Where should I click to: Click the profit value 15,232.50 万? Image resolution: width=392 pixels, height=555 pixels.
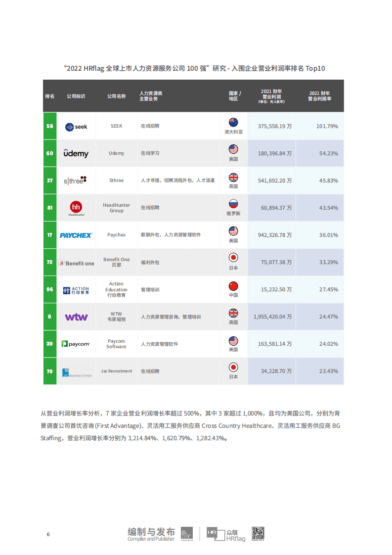[x=276, y=289]
